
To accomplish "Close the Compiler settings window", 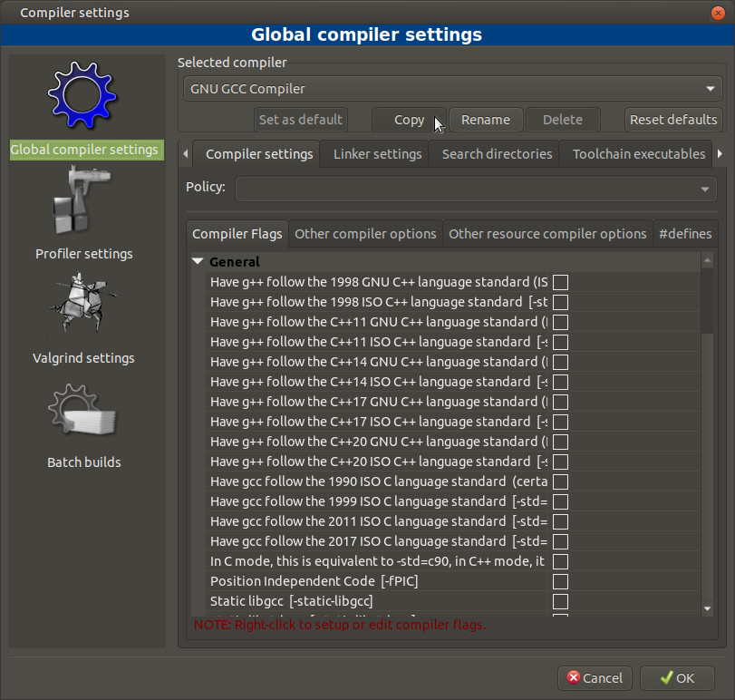I will click(x=717, y=13).
